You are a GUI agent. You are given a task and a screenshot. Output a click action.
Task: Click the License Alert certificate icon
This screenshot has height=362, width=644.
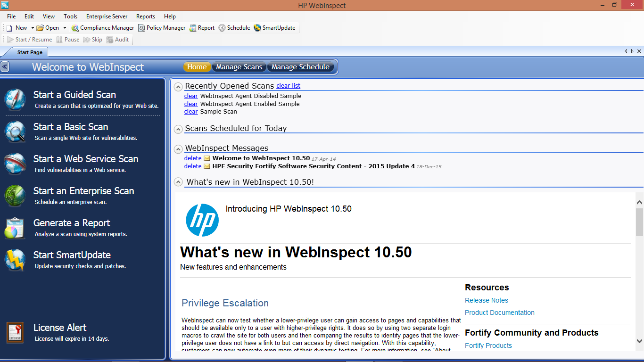(x=15, y=332)
